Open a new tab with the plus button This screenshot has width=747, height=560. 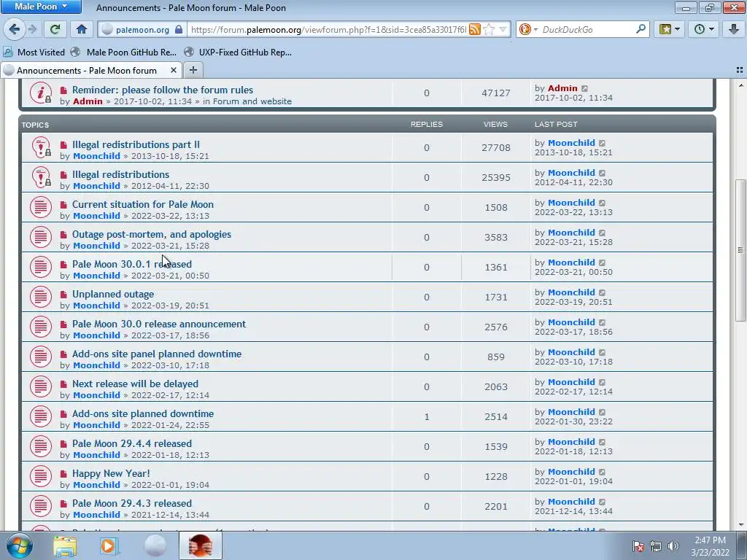click(x=193, y=70)
